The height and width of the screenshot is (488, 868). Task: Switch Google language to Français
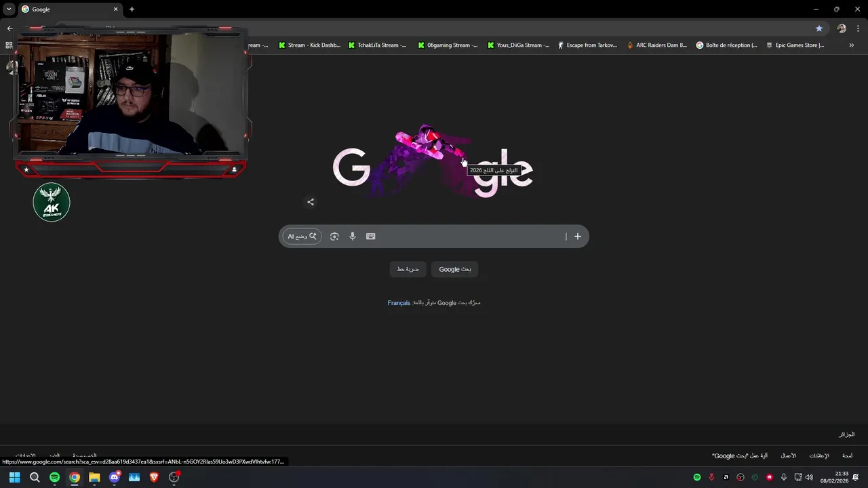399,303
